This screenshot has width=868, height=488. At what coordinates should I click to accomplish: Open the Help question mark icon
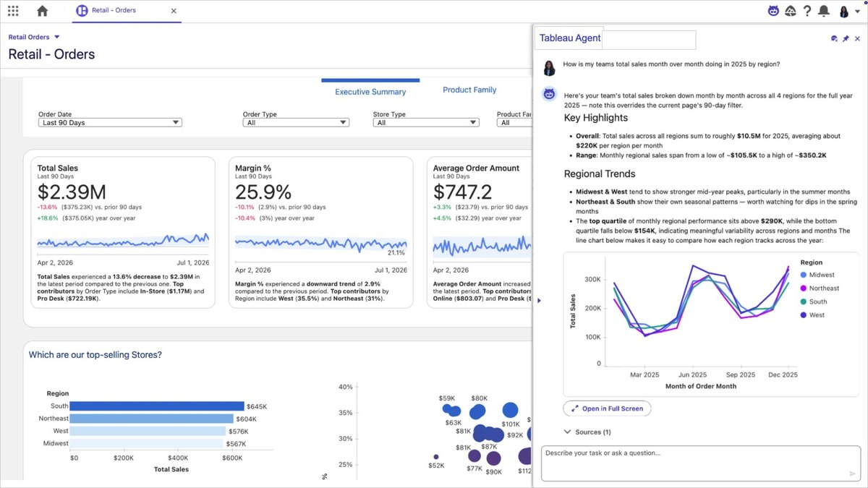pos(807,11)
